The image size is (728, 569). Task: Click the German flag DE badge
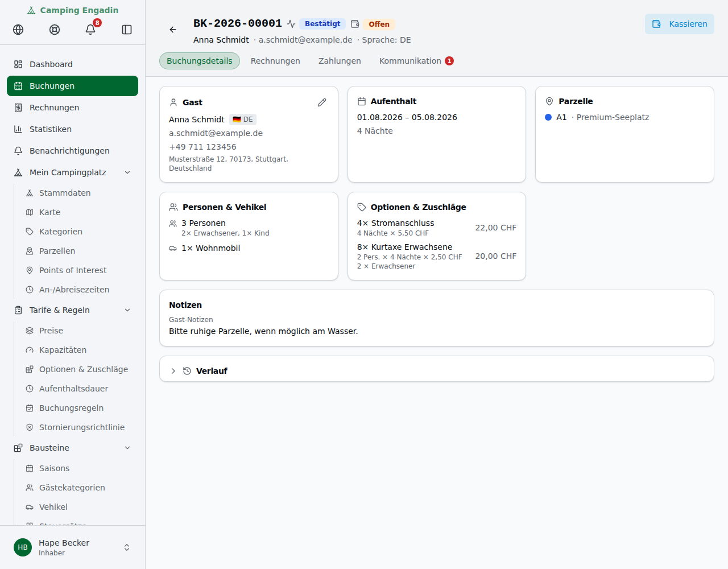[243, 119]
